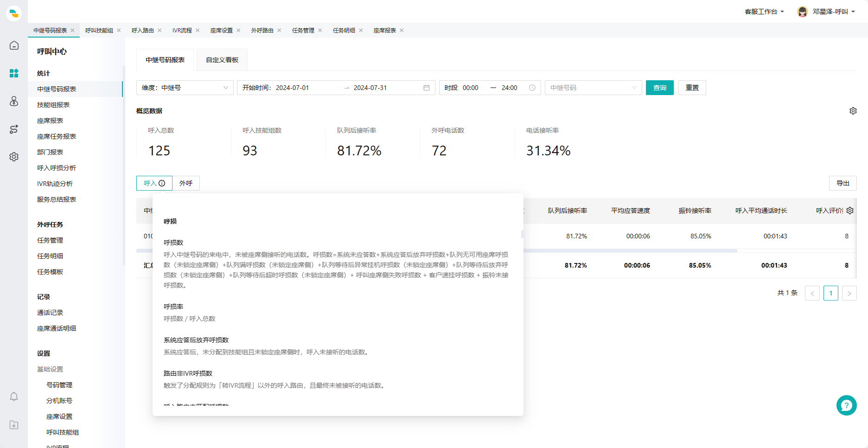Screen dimensions: 868x448
Task: Open table column settings gear icon
Action: [850, 211]
